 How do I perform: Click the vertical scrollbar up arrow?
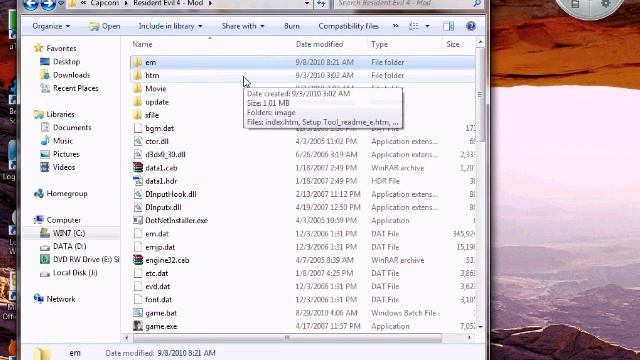(x=480, y=42)
